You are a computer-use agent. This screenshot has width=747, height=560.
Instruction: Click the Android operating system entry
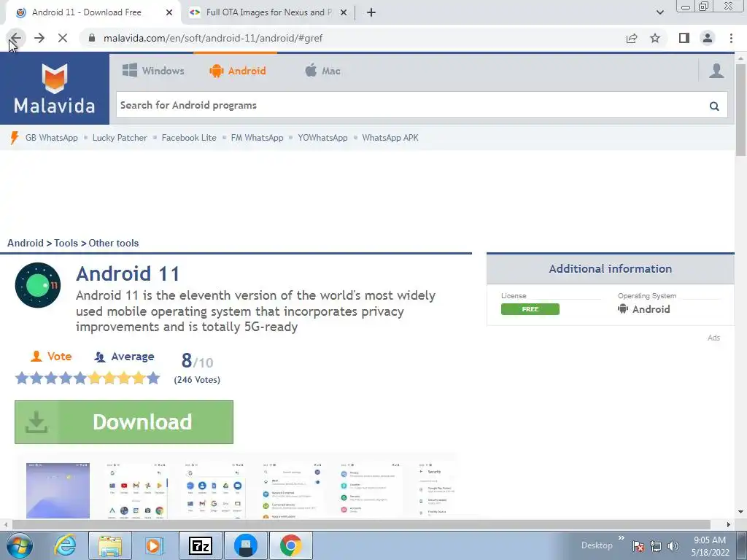tap(644, 309)
